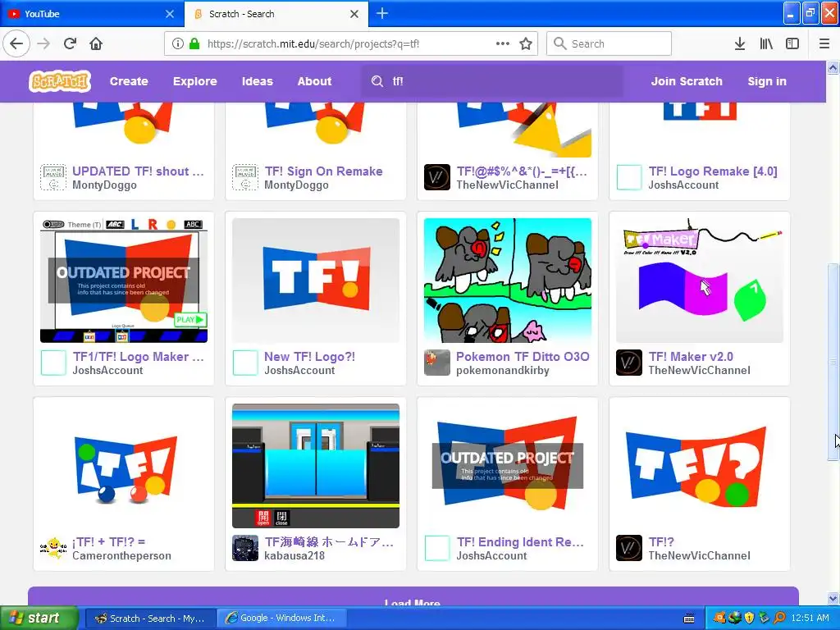This screenshot has width=840, height=630.
Task: Open the Library bookshelf icon
Action: point(766,43)
